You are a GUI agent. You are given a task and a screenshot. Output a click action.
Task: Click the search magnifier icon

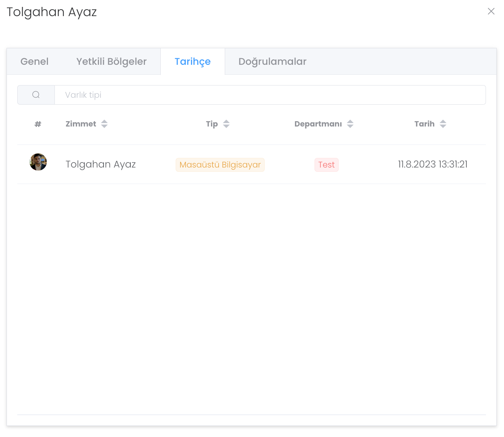pos(36,95)
